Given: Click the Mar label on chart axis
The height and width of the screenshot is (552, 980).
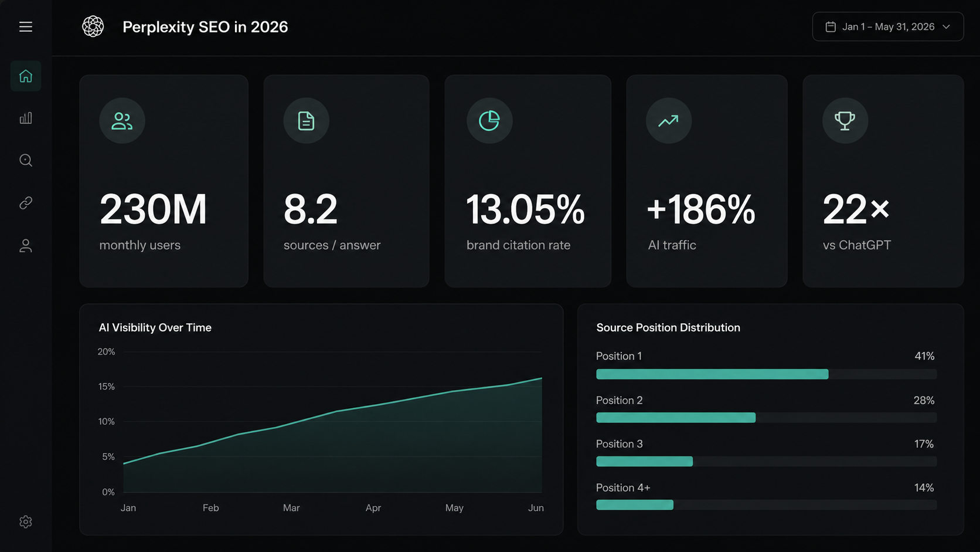Looking at the screenshot, I should coord(291,508).
